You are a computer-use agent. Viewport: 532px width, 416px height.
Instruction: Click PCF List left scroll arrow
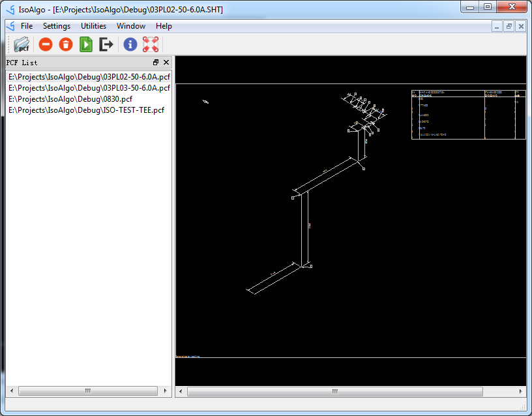(x=12, y=391)
